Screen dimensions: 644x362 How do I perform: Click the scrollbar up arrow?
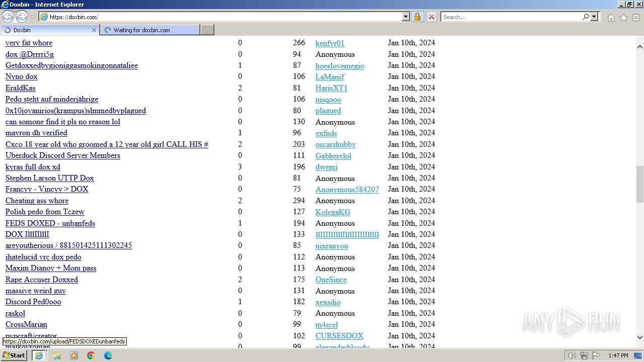[x=640, y=47]
